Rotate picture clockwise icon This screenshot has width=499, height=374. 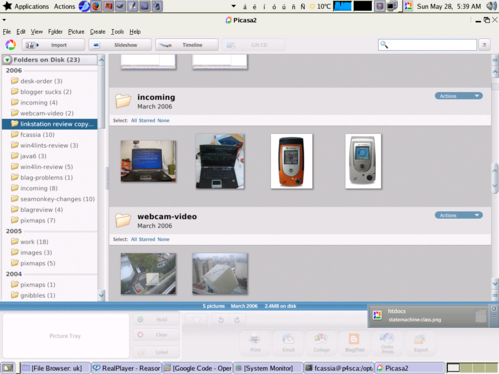tap(237, 320)
